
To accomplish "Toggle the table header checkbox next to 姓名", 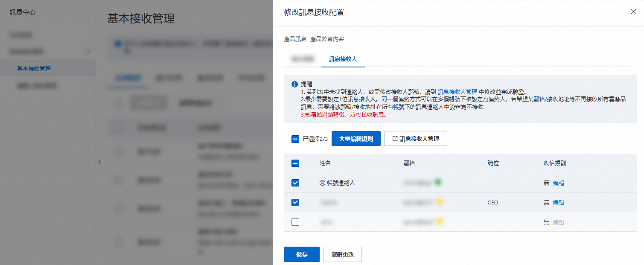I will (295, 163).
